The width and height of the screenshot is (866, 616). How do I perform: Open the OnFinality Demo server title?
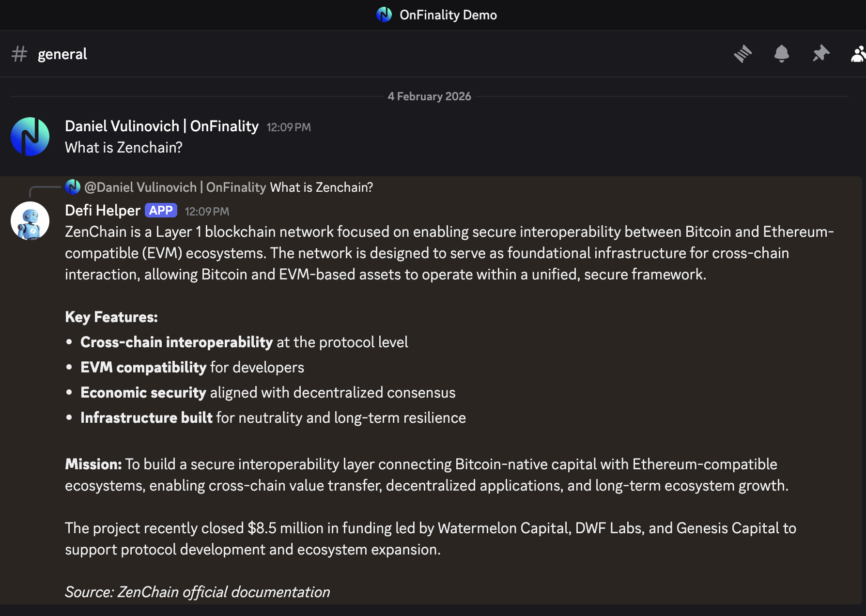448,15
